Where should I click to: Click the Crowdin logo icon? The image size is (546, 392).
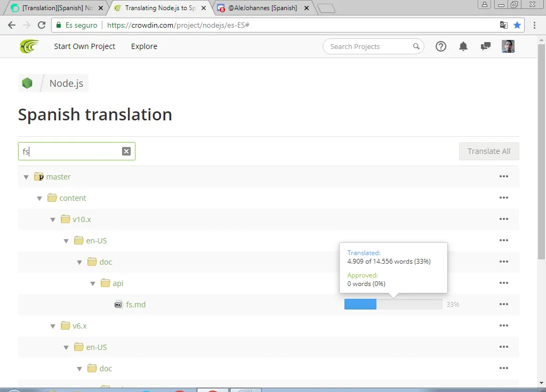(29, 46)
